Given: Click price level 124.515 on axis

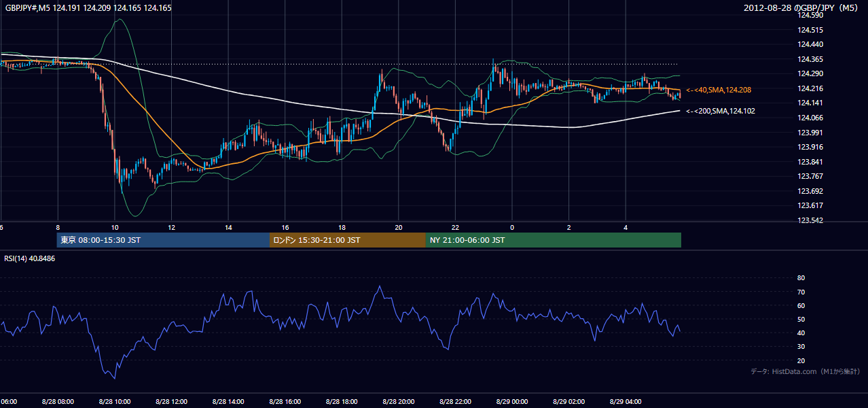Looking at the screenshot, I should pos(810,30).
